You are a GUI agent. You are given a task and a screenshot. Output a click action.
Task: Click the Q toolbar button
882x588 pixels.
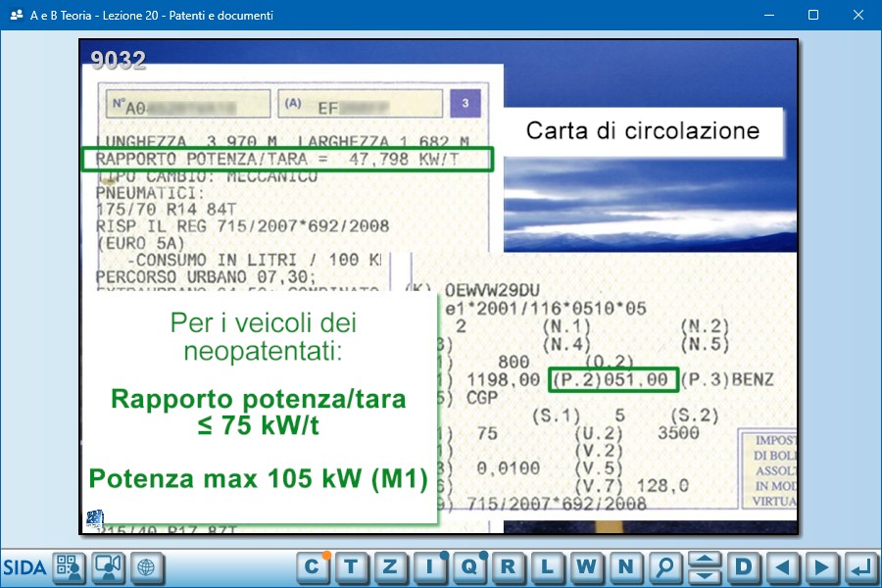(468, 566)
